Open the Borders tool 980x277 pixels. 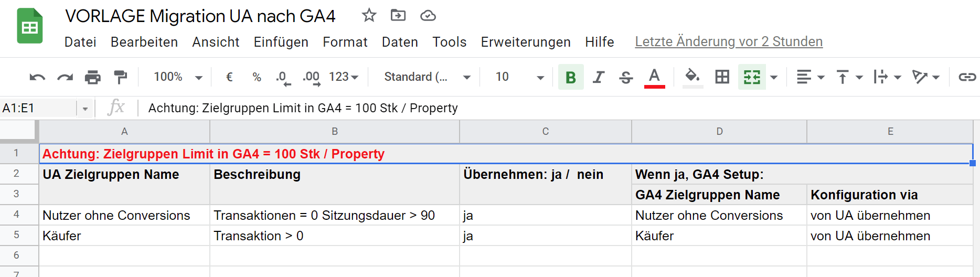pyautogui.click(x=722, y=77)
